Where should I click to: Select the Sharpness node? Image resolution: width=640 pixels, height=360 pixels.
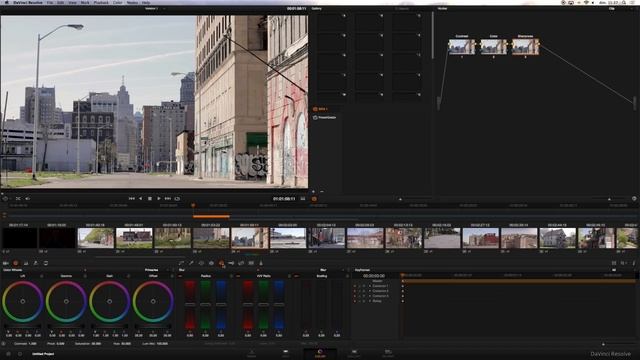[x=525, y=47]
